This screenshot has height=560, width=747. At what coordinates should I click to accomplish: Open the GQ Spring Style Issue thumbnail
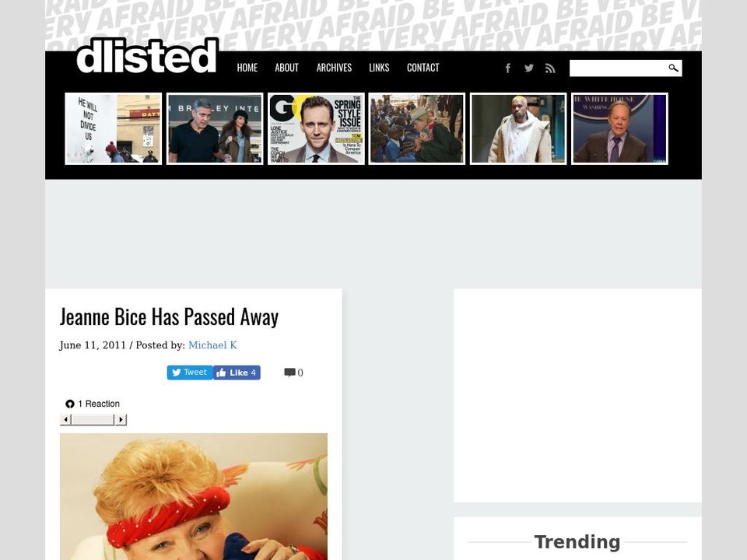point(317,128)
